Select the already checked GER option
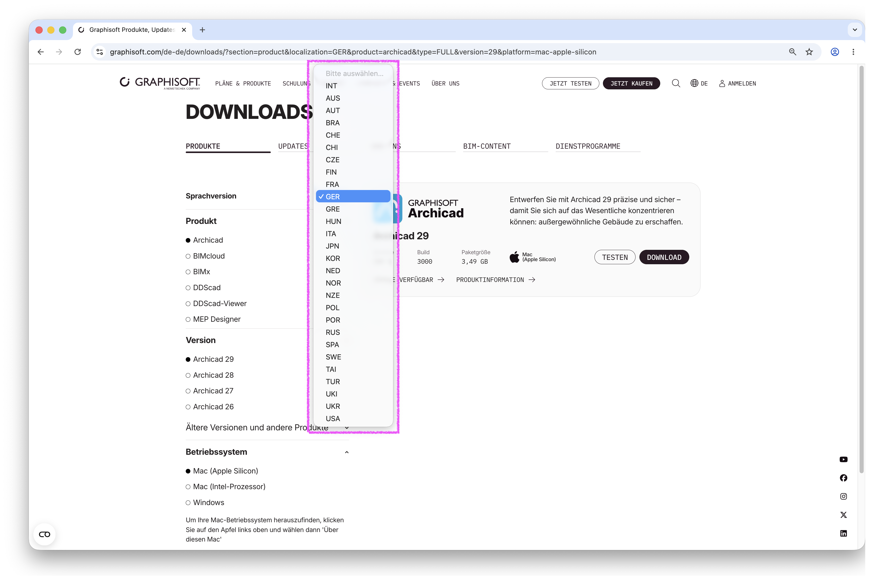The image size is (894, 588). [353, 196]
